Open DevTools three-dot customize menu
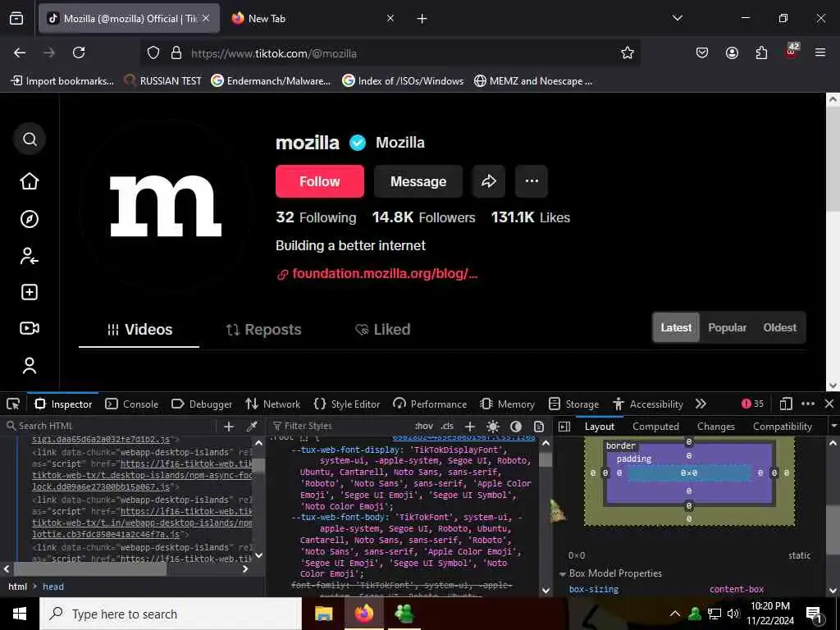 click(x=808, y=404)
